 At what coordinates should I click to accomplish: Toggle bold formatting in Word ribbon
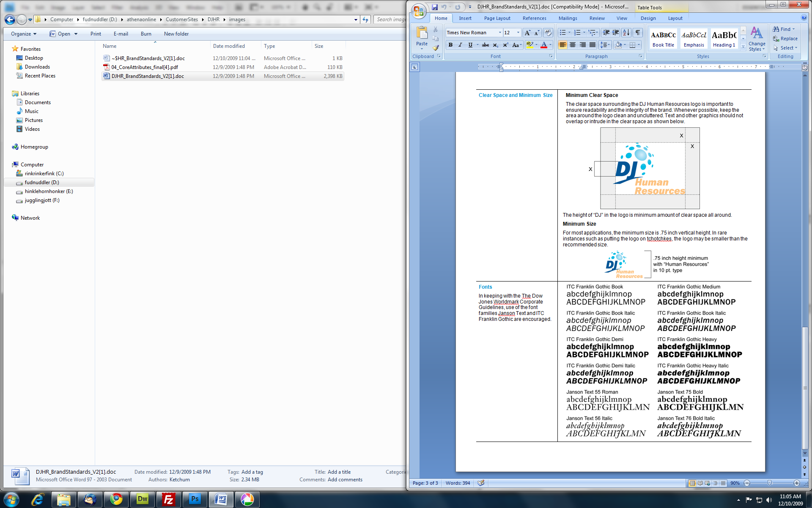pyautogui.click(x=450, y=45)
